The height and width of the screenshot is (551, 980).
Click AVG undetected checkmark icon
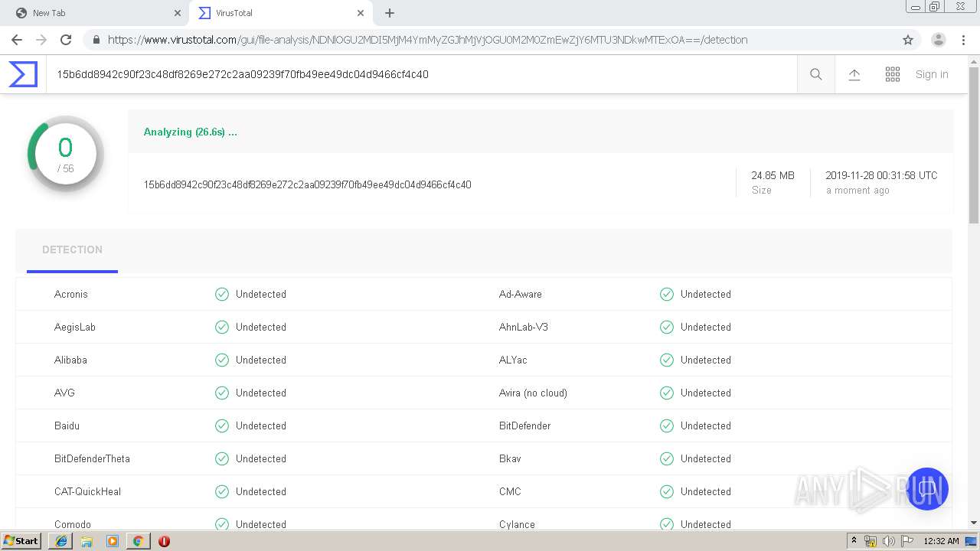[x=222, y=393]
